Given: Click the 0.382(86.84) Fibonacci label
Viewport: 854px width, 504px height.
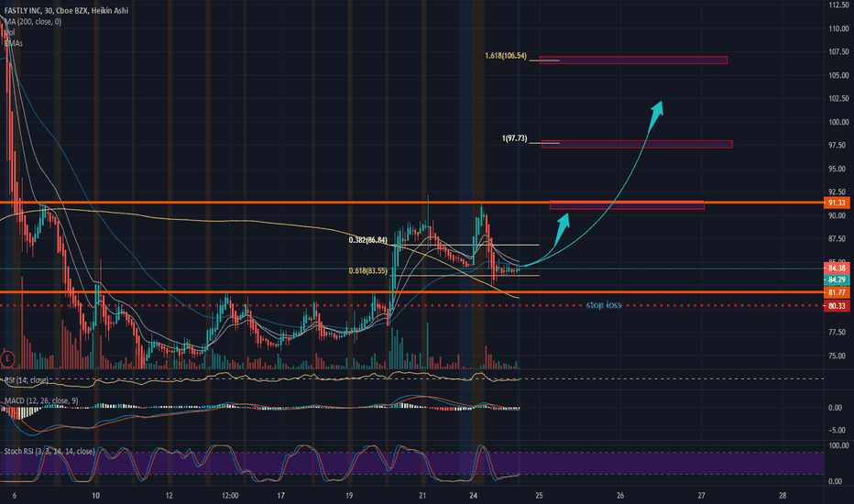Looking at the screenshot, I should click(x=368, y=240).
